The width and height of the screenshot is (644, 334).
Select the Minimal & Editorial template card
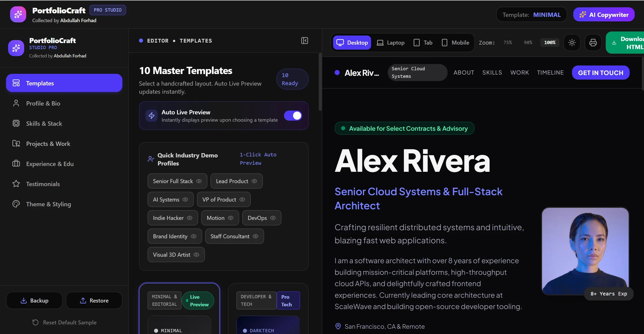point(179,309)
